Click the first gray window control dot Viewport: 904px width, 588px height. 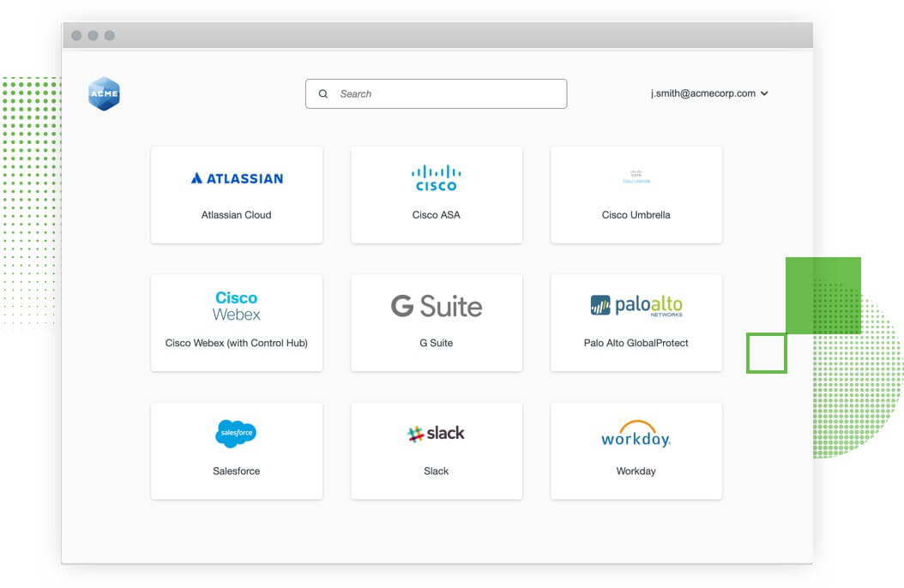[76, 35]
